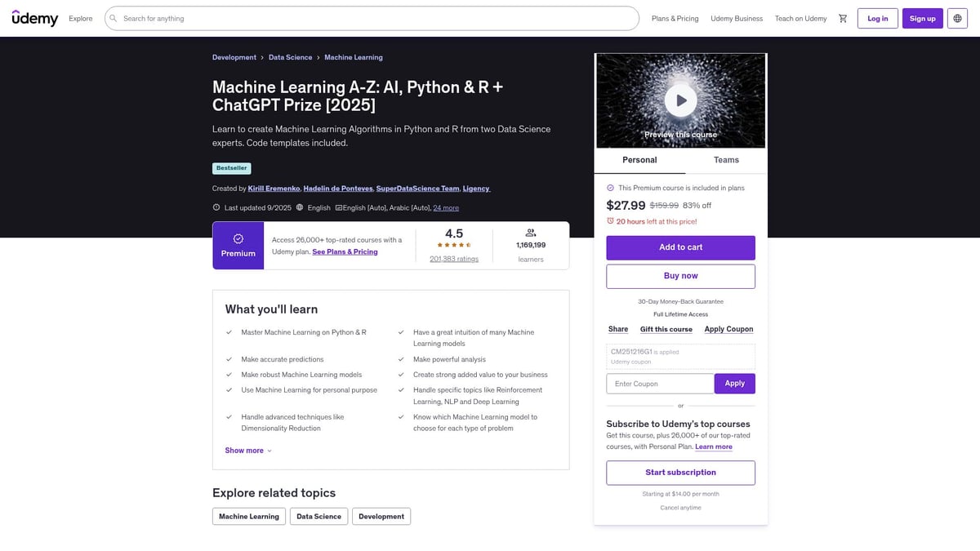Click the Buy now button
The width and height of the screenshot is (980, 551).
point(680,276)
